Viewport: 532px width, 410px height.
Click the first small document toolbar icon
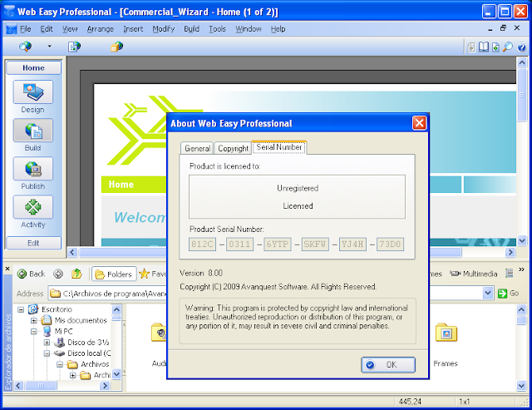[x=471, y=47]
